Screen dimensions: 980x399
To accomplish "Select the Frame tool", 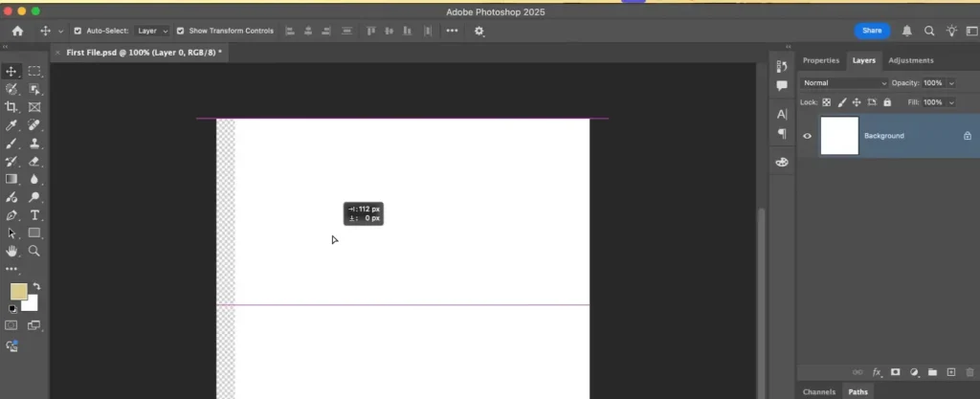I will [34, 107].
